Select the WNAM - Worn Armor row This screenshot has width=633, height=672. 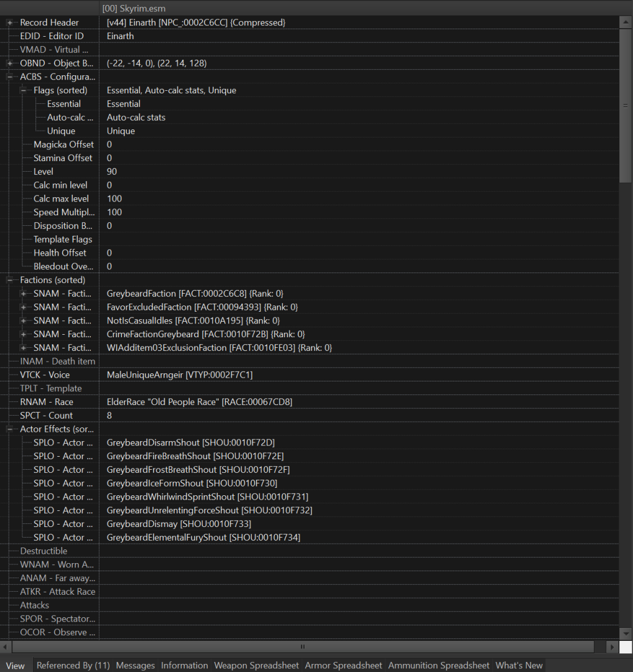pos(310,564)
